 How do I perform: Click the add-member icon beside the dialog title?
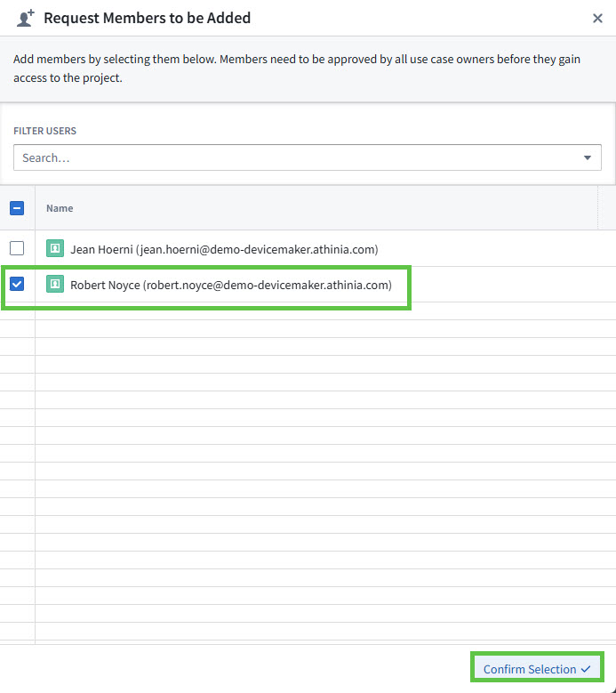point(25,18)
